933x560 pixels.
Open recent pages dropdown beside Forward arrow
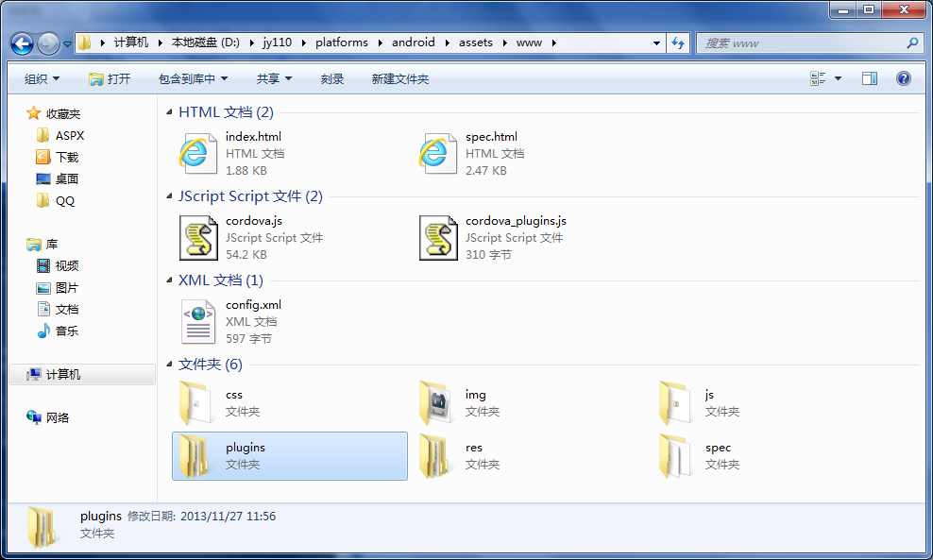coord(67,43)
